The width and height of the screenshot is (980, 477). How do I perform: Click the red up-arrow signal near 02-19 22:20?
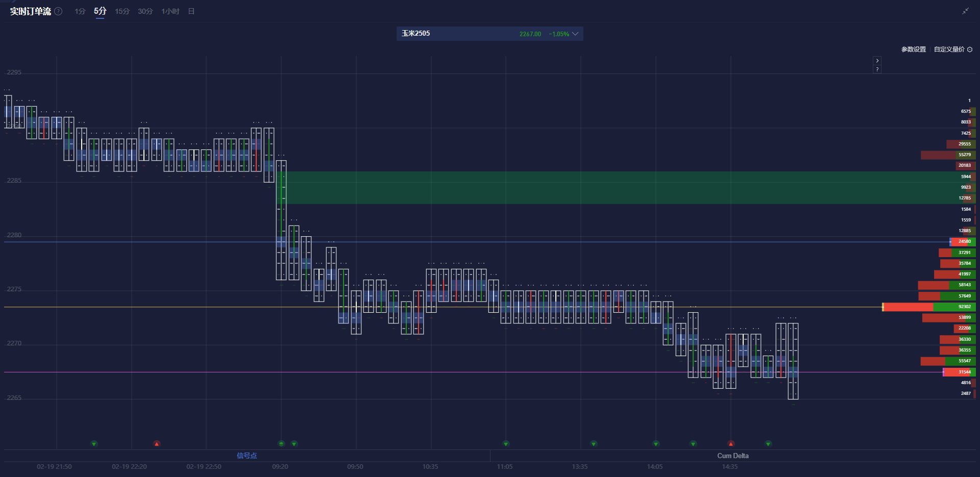(156, 443)
